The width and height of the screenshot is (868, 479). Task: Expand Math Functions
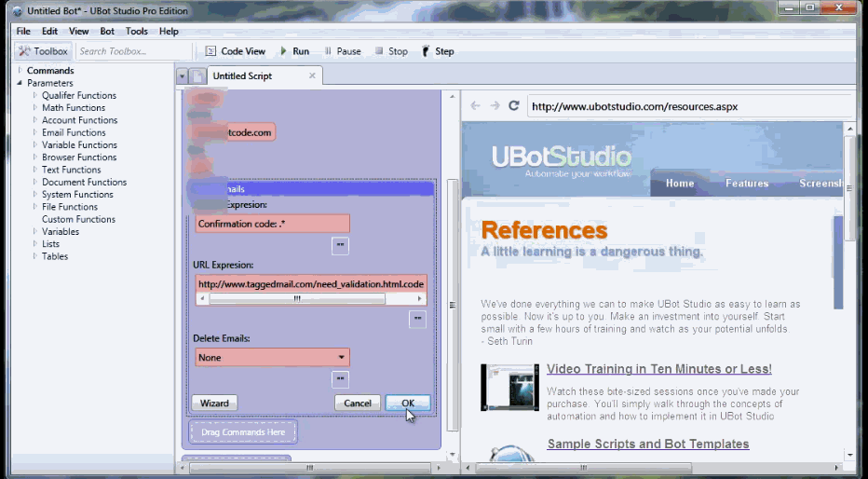coord(34,107)
